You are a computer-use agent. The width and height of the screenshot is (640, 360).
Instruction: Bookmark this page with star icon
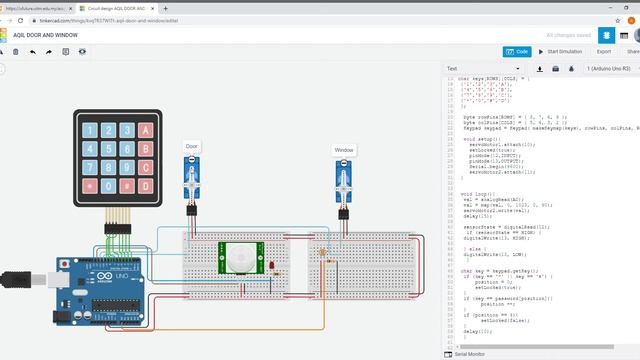[x=617, y=20]
